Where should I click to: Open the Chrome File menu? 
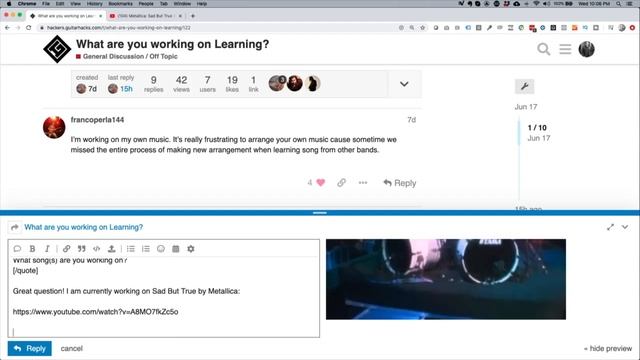[x=46, y=4]
